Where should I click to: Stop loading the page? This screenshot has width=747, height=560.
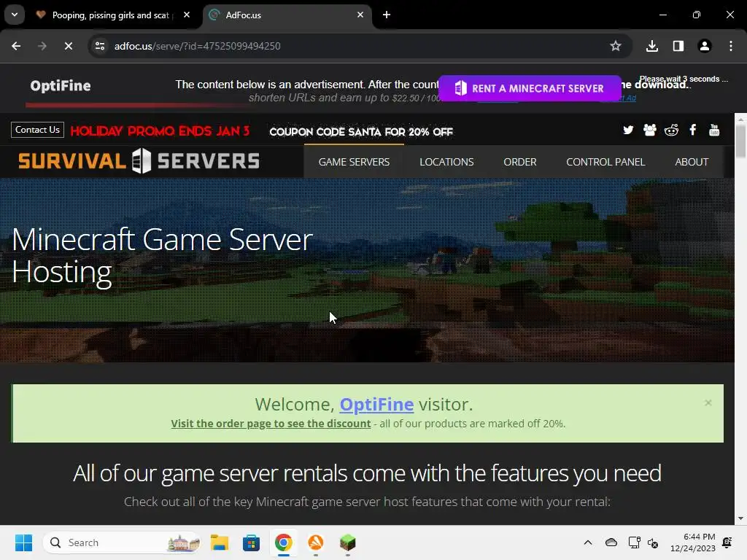point(69,46)
